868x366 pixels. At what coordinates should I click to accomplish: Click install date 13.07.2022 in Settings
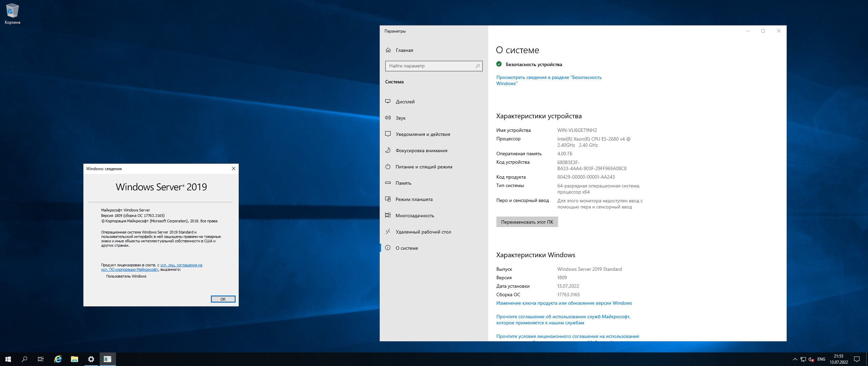click(x=568, y=286)
